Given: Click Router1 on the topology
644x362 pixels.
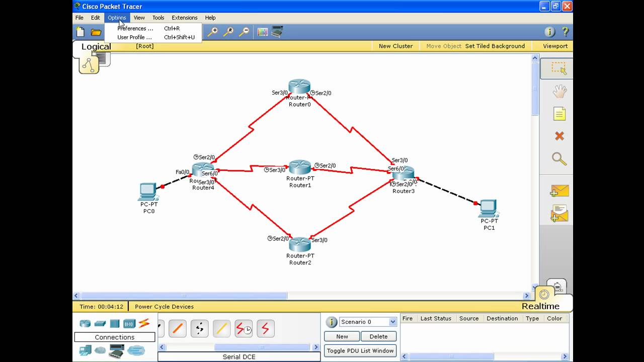Looking at the screenshot, I should coord(300,167).
